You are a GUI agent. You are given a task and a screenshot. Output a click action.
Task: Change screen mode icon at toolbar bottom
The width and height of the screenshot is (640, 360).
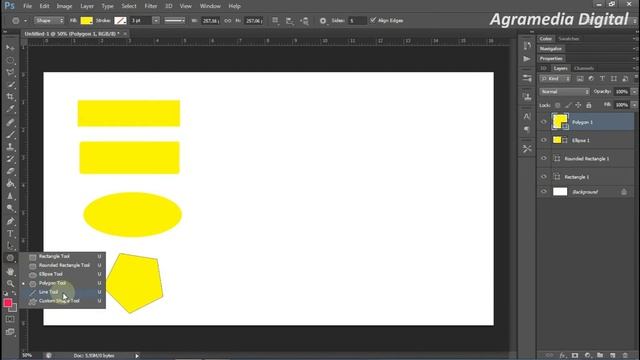10,332
